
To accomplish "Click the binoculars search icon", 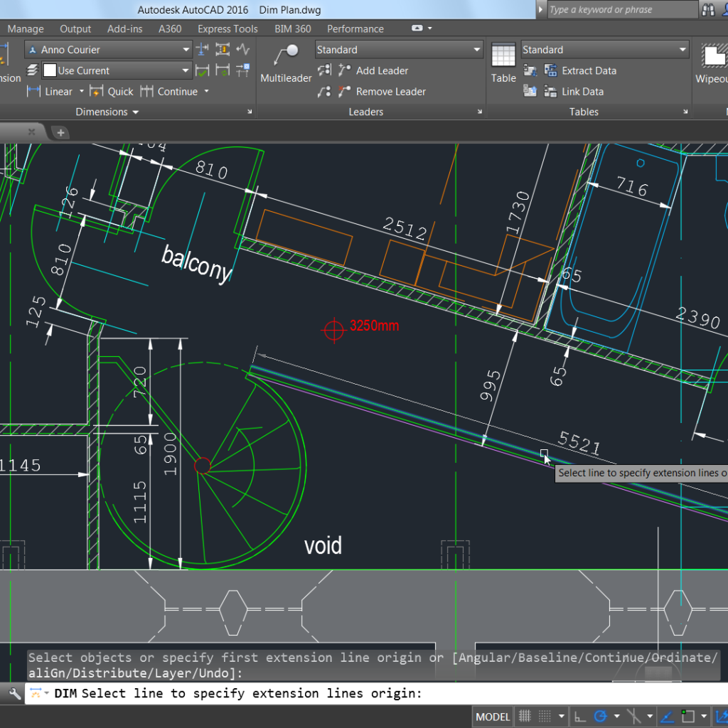I will [x=708, y=10].
